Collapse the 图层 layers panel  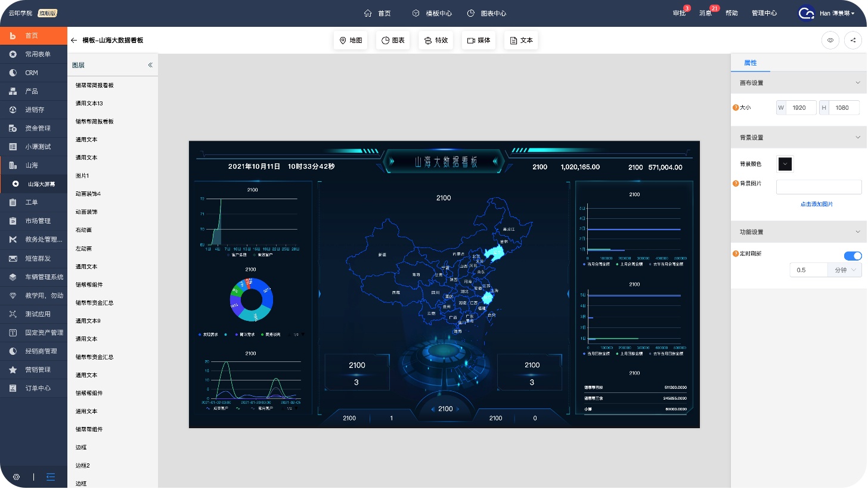(150, 65)
